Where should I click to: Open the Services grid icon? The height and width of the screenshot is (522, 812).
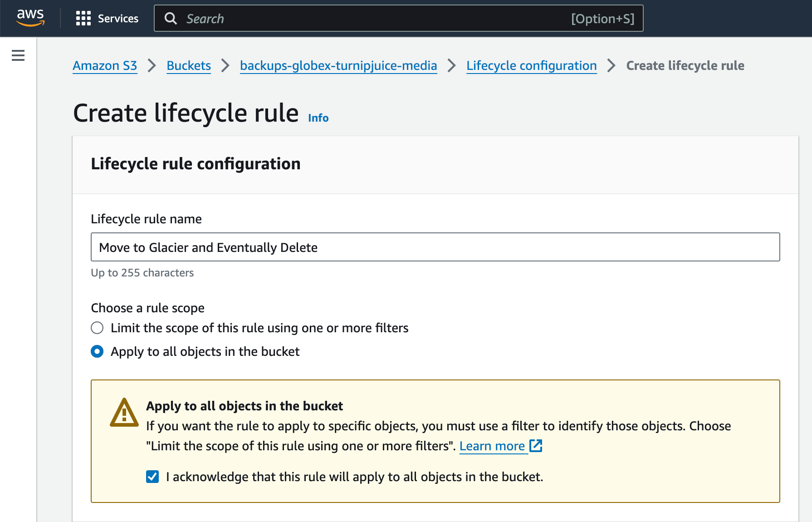(83, 18)
